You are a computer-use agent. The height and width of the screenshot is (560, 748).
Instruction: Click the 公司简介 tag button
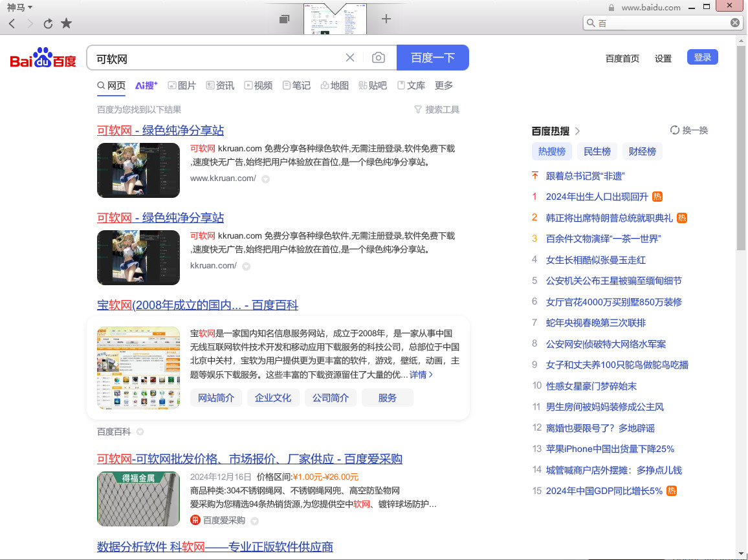330,398
